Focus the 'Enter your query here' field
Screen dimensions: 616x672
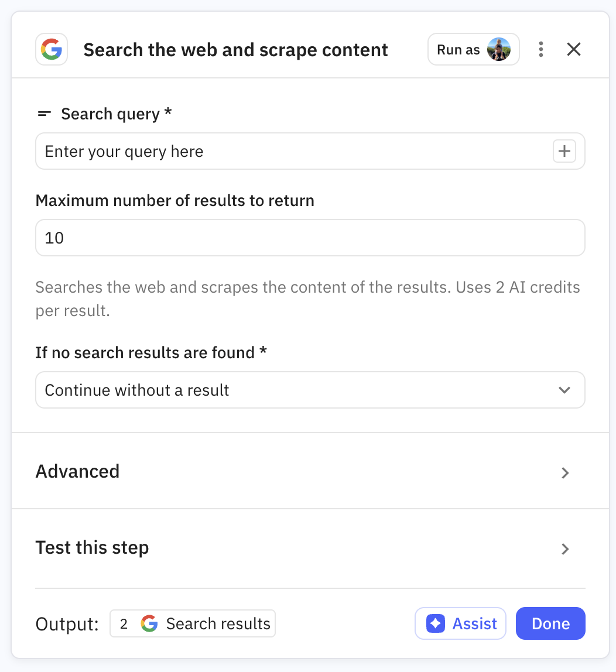pos(293,152)
